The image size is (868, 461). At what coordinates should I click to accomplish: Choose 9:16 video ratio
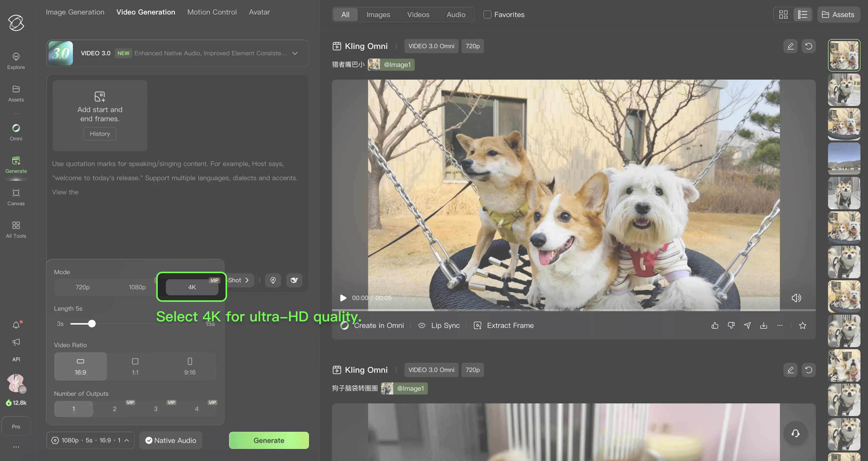click(190, 366)
